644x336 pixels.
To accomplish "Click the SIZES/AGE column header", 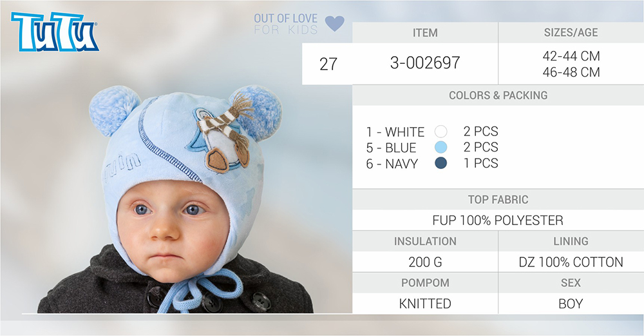I will tap(571, 32).
